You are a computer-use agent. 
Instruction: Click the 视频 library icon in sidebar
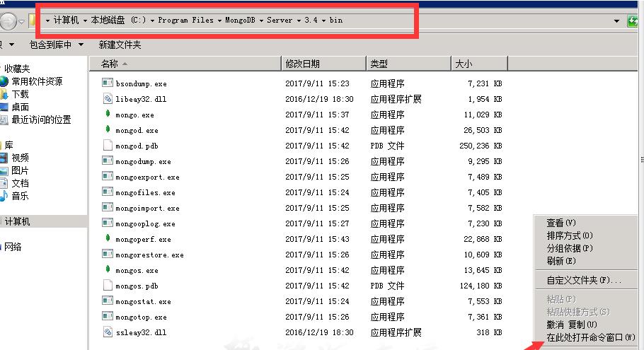pos(4,158)
